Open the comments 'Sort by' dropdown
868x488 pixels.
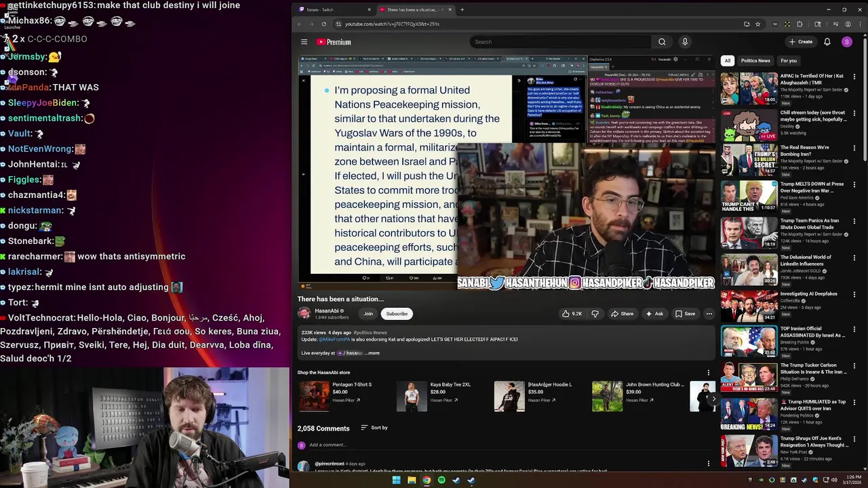(x=374, y=428)
